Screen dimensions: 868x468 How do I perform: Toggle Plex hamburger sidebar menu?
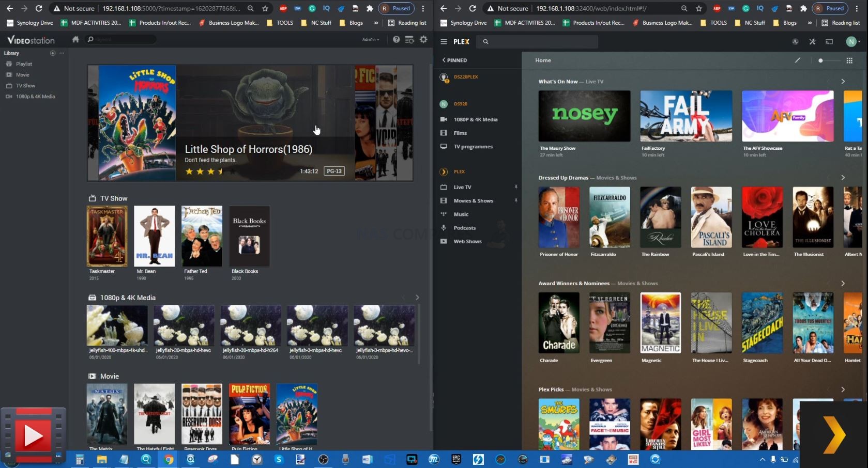(x=444, y=42)
